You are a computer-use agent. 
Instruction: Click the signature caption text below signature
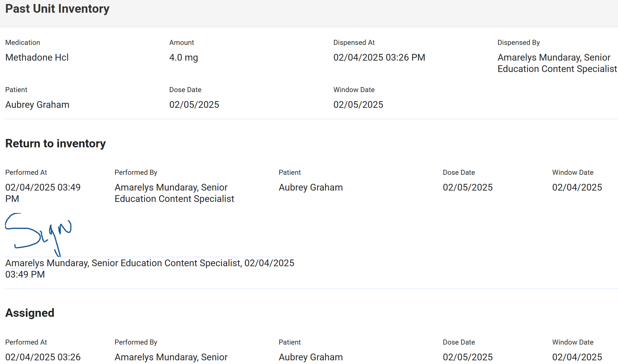pos(149,269)
